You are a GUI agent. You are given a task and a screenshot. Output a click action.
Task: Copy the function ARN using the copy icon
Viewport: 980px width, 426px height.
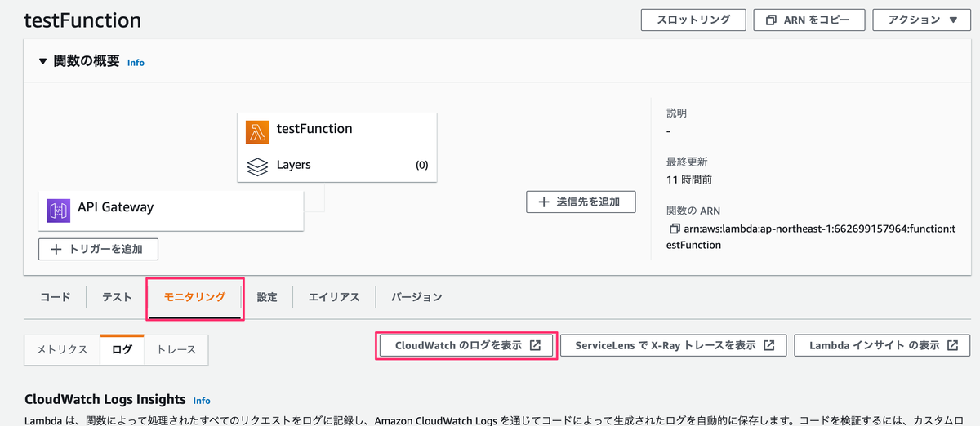coord(674,229)
